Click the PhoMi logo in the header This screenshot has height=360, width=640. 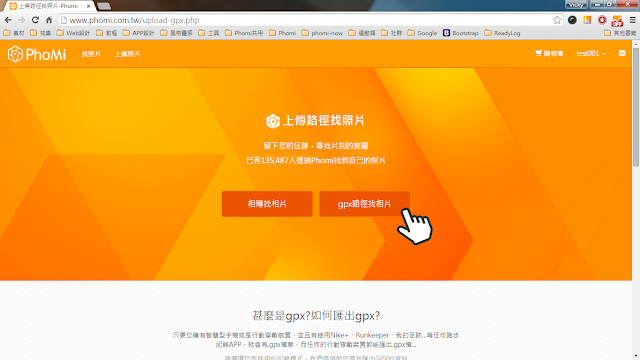(x=37, y=54)
